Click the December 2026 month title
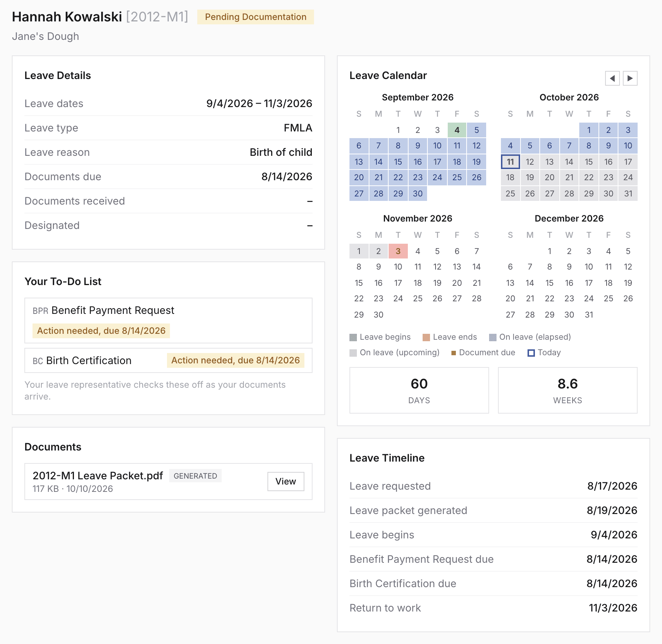Viewport: 662px width, 644px height. pos(569,219)
